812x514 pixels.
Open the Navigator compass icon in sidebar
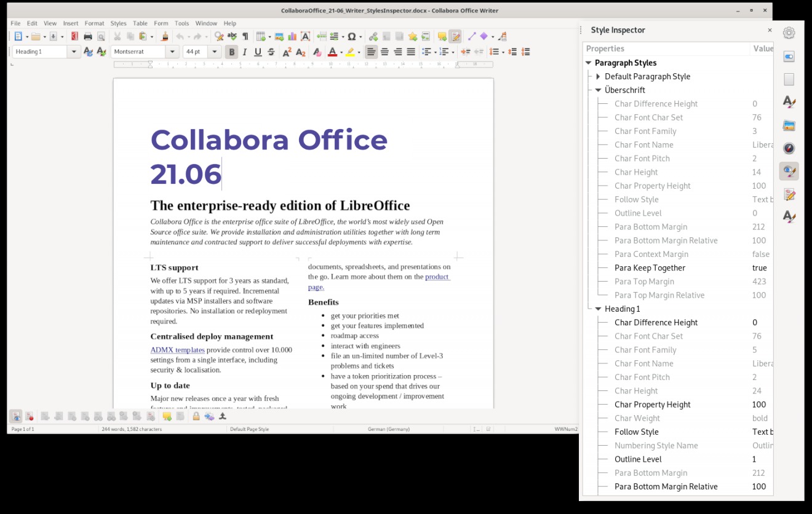click(789, 148)
